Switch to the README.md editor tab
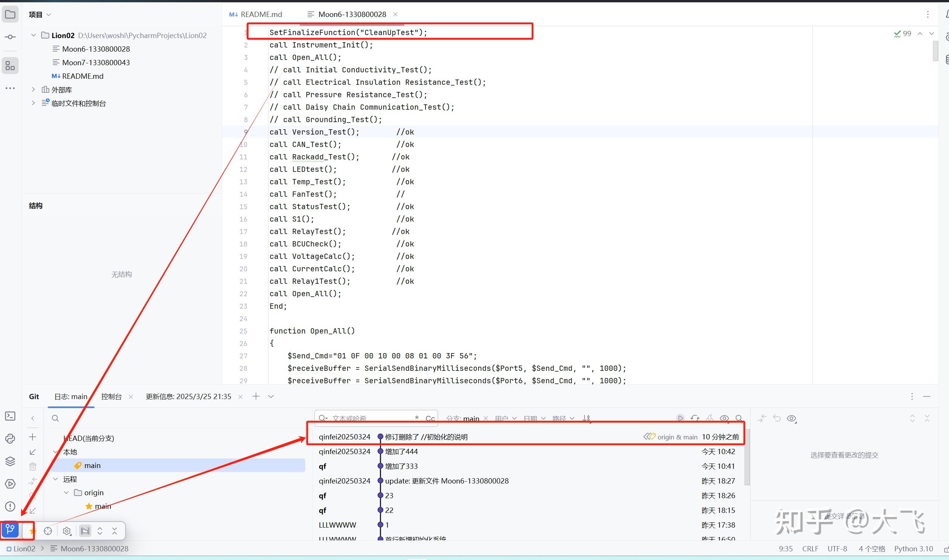The width and height of the screenshot is (949, 560). 261,14
